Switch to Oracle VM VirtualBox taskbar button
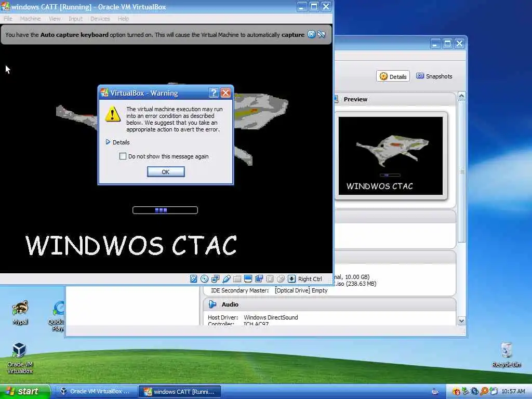Viewport: 532px width, 399px height. (x=96, y=392)
